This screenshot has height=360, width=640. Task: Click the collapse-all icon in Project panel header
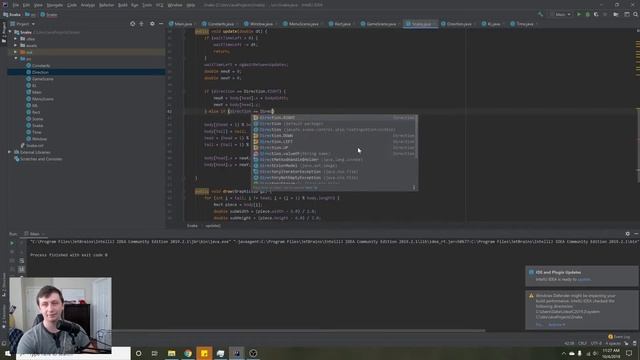coord(142,24)
